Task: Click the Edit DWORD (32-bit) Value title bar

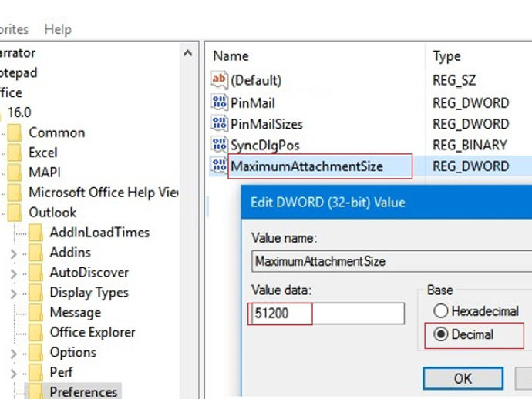Action: click(386, 202)
